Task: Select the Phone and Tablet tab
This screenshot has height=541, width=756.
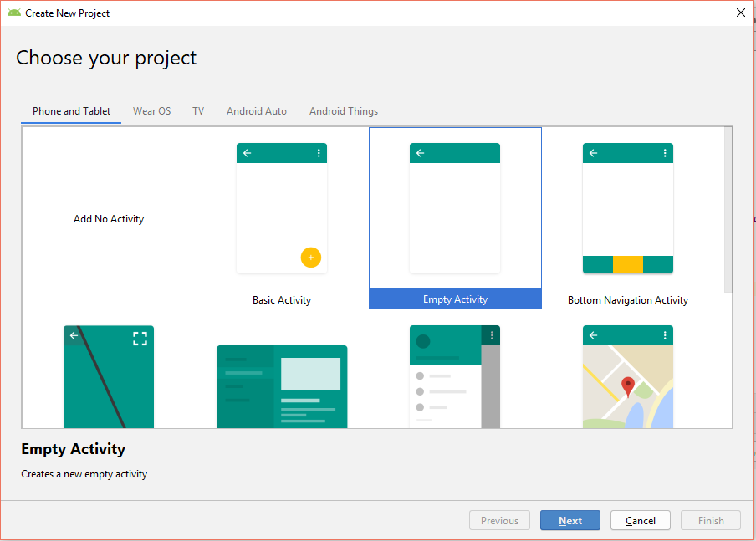Action: [x=72, y=111]
